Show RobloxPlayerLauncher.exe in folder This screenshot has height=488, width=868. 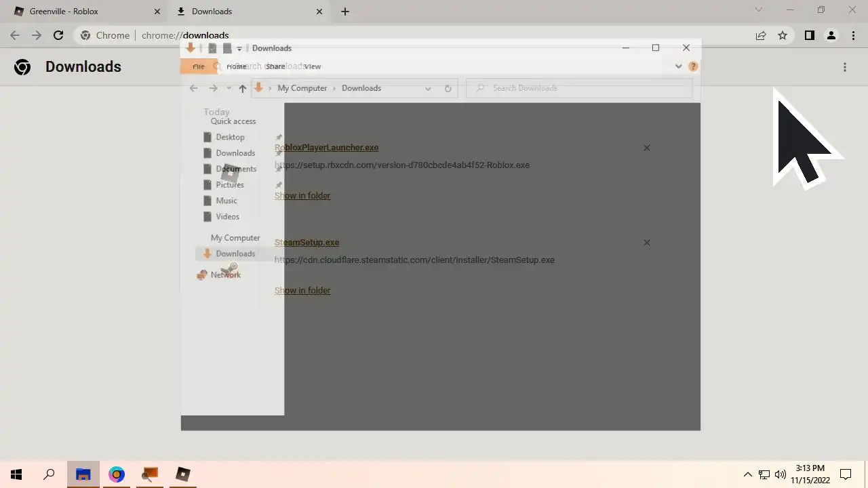302,195
